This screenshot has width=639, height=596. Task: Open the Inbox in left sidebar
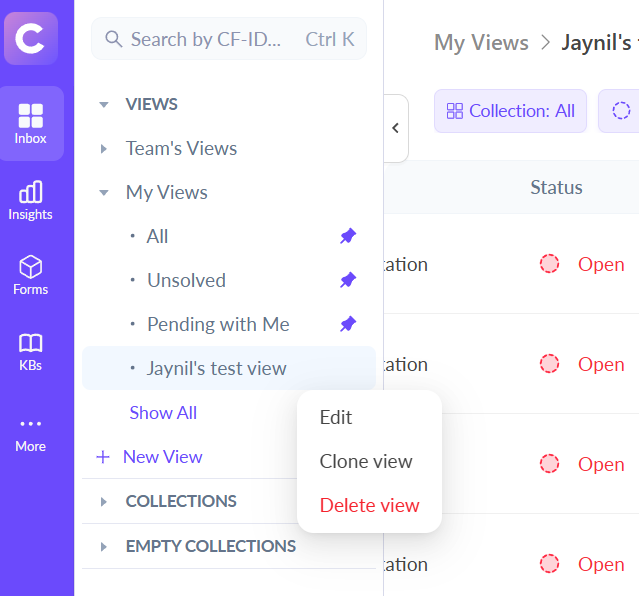[x=31, y=124]
